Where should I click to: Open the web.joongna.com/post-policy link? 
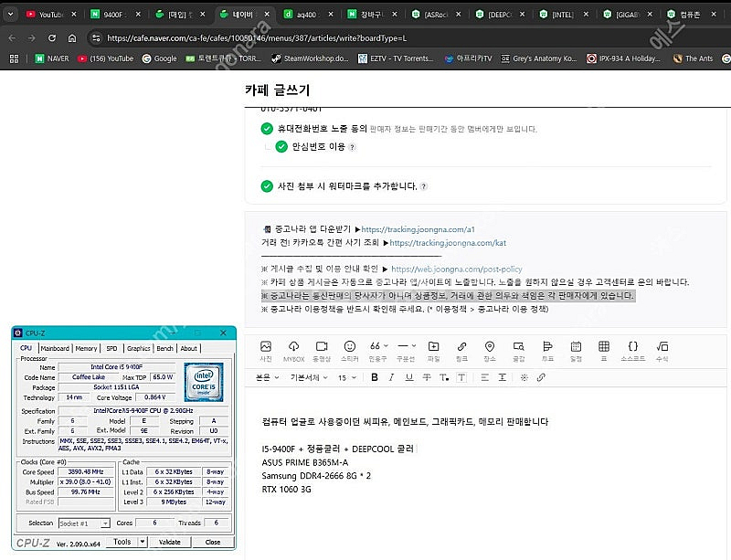(456, 269)
